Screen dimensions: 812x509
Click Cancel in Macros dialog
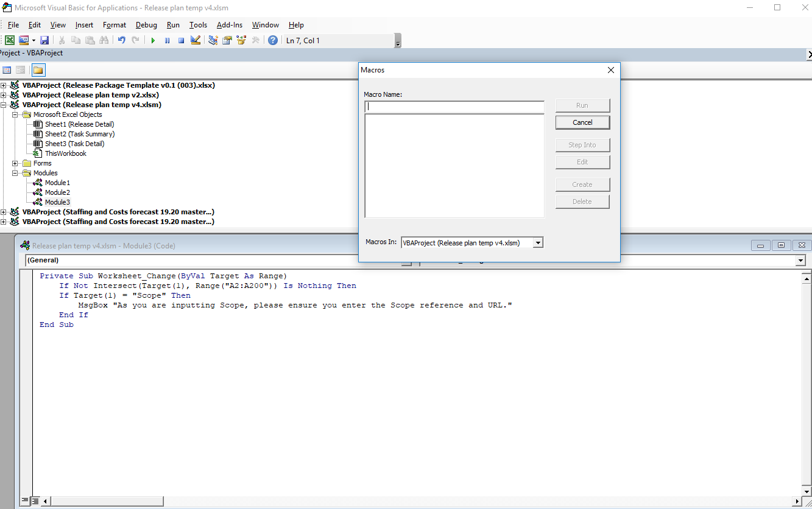coord(582,122)
